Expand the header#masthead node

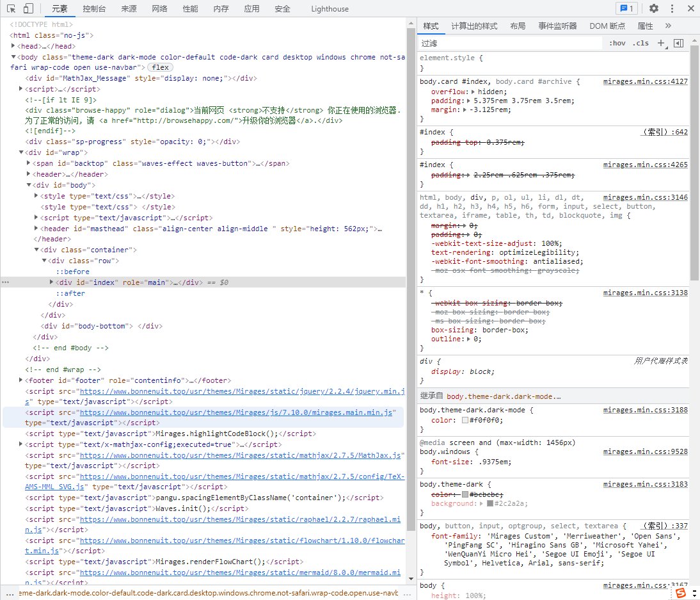click(x=36, y=229)
